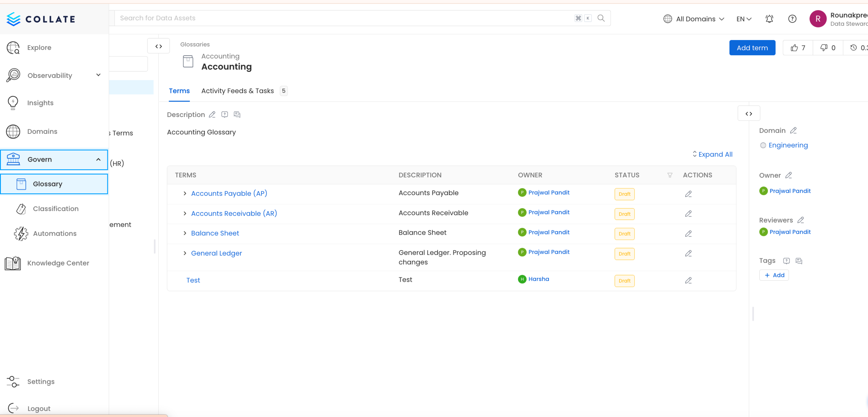Click Add tag to glossary
Image resolution: width=868 pixels, height=417 pixels.
[x=774, y=275]
